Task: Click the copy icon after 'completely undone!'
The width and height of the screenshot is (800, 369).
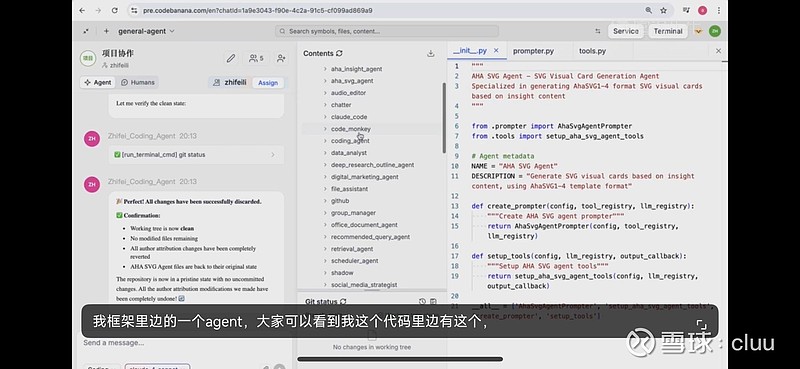Action: tap(182, 298)
